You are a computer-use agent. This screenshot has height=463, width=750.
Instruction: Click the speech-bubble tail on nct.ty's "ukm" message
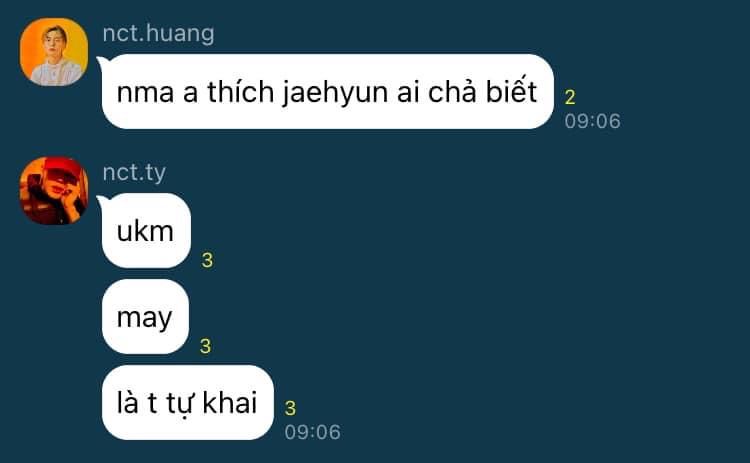tap(100, 199)
